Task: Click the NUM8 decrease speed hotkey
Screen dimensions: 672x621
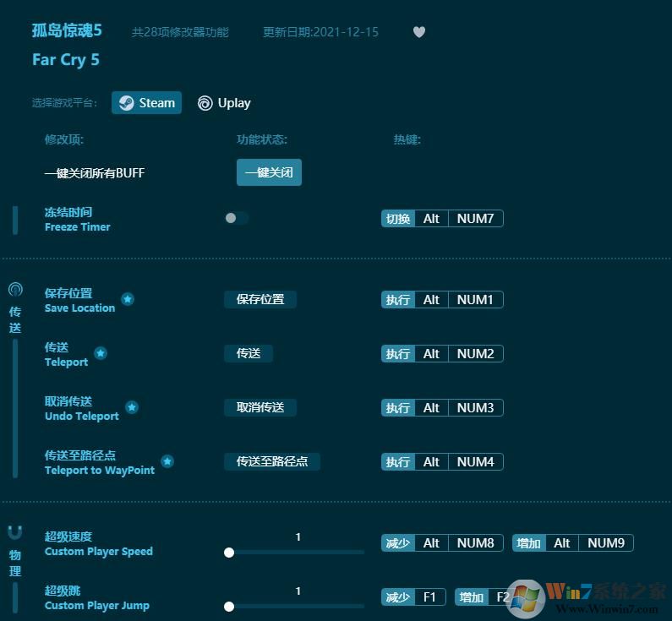Action: [476, 542]
